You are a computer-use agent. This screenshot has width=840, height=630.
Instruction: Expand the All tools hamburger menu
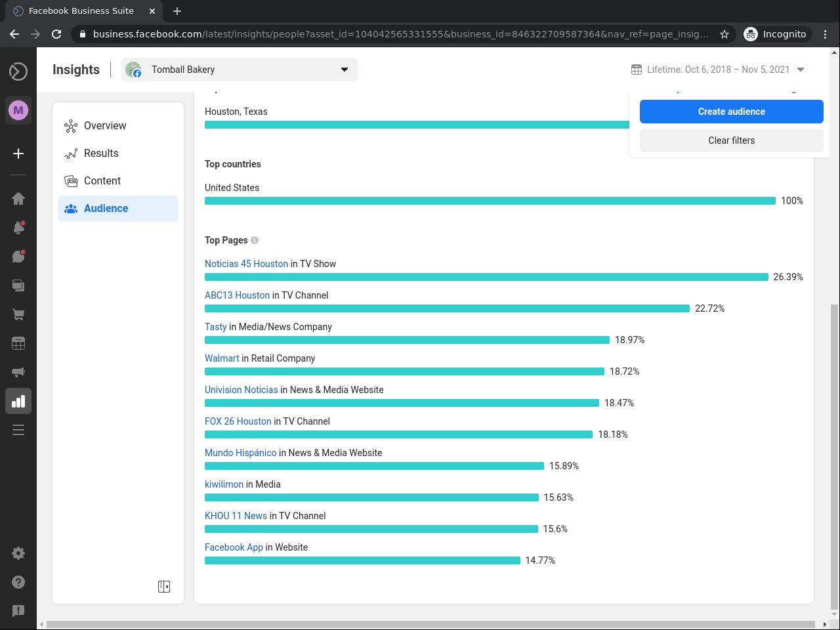click(18, 430)
